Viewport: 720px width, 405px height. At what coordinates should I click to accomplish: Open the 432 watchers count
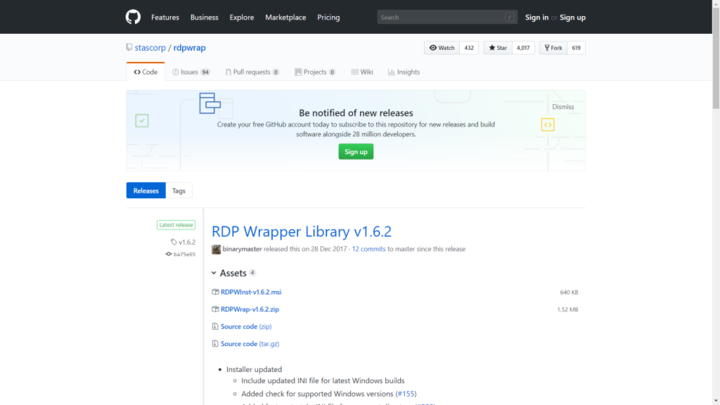[469, 48]
